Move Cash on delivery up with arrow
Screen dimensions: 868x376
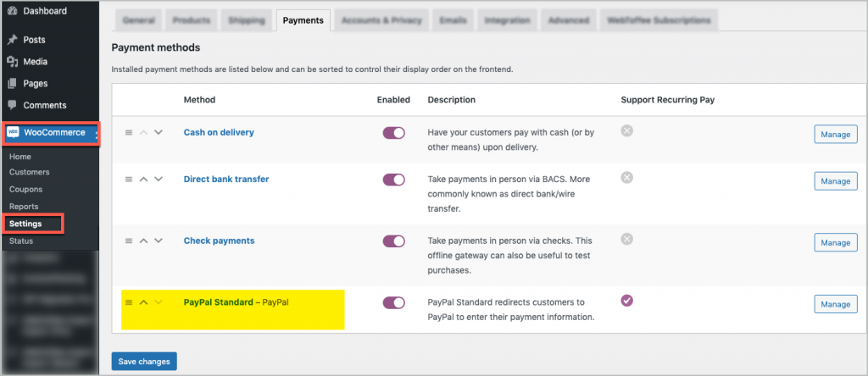[143, 133]
